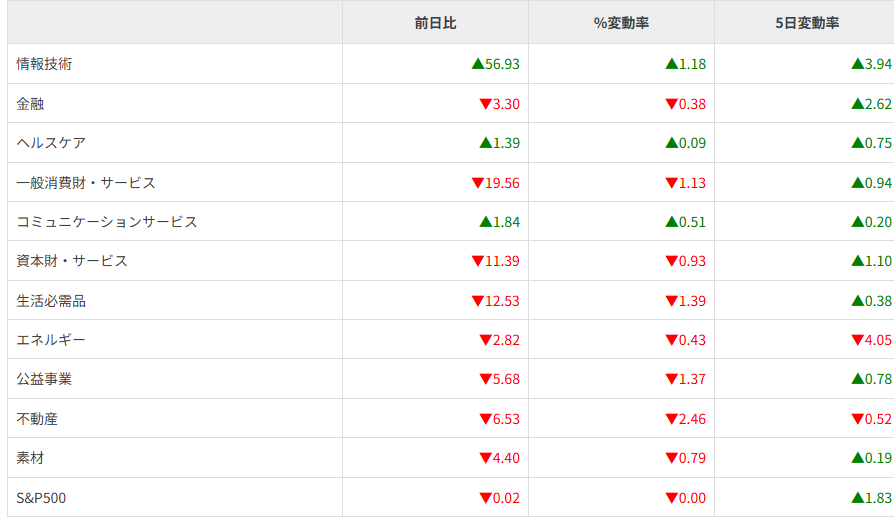The width and height of the screenshot is (894, 532).
Task: Click red down arrow beside 4.05
Action: [857, 340]
